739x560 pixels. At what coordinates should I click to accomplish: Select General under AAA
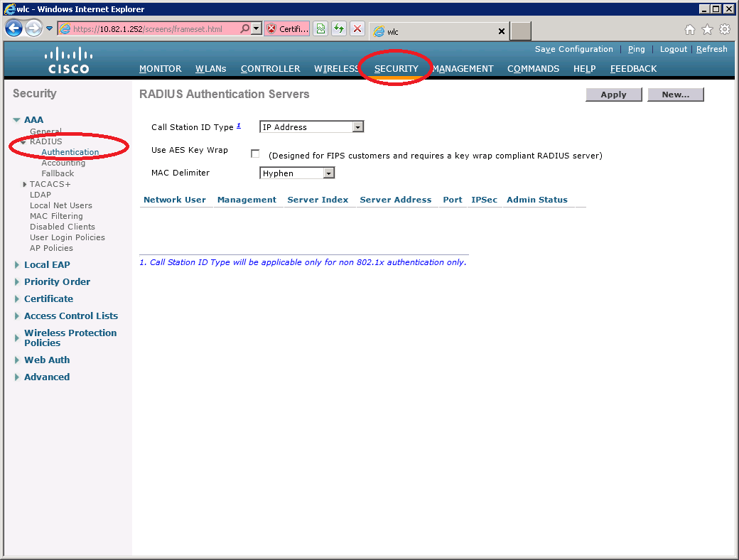(45, 131)
